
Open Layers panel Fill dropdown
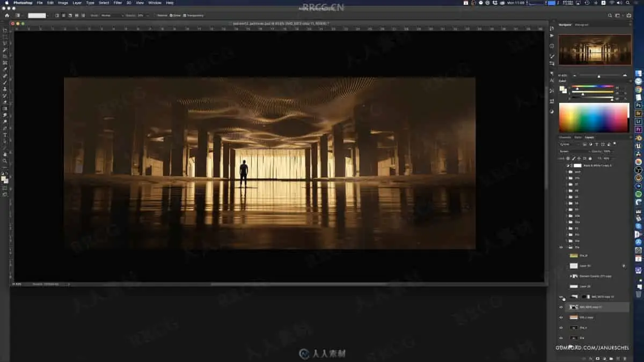[613, 158]
